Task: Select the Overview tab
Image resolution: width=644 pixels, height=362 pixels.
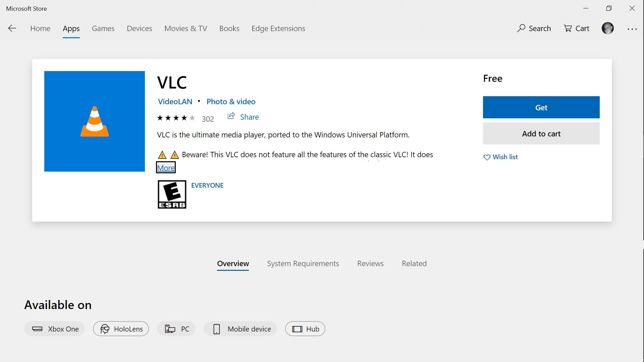Action: [x=233, y=263]
